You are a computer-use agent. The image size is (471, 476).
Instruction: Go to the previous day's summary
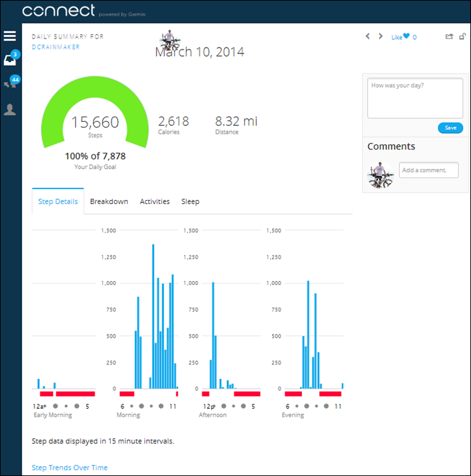[x=367, y=37]
